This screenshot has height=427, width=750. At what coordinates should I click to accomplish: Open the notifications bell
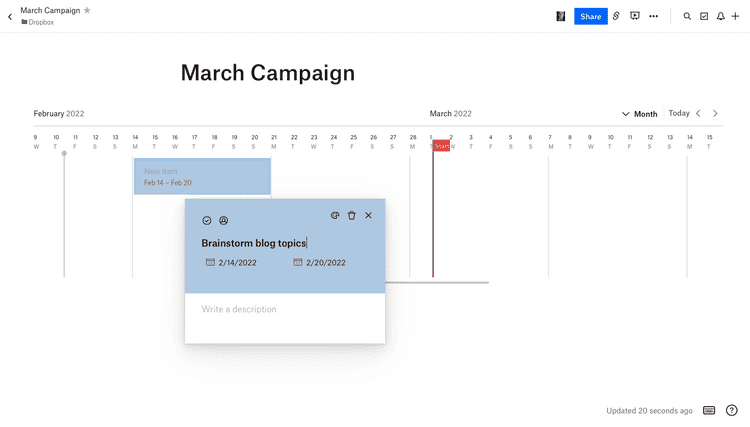point(720,16)
